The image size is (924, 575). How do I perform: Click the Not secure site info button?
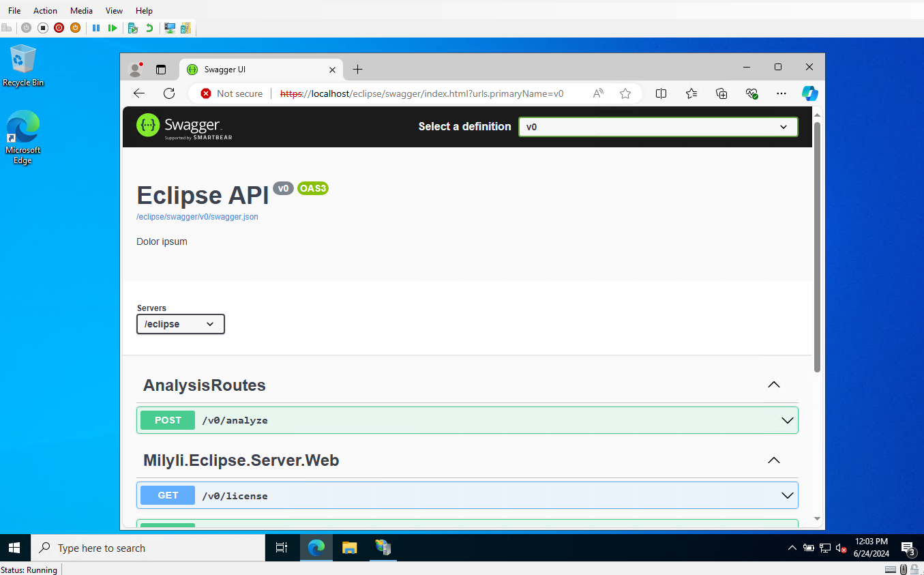(x=232, y=93)
